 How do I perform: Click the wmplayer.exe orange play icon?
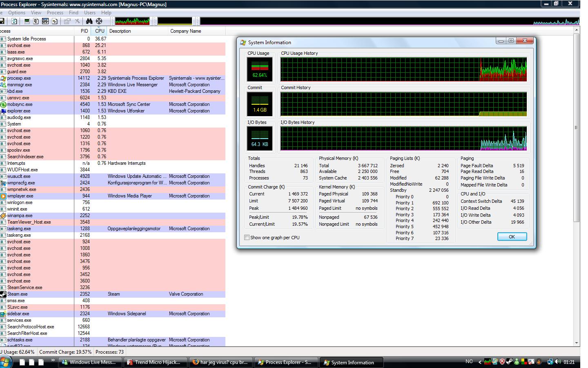pyautogui.click(x=3, y=196)
